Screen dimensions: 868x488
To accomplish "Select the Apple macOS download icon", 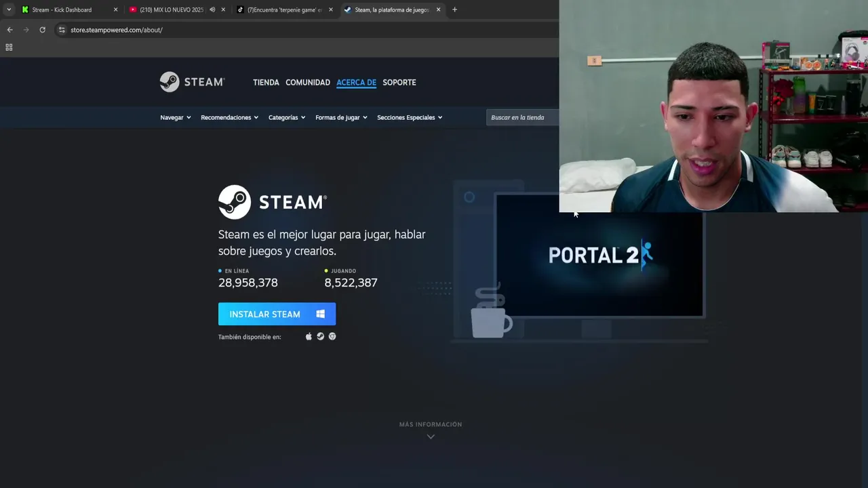I will (x=309, y=336).
